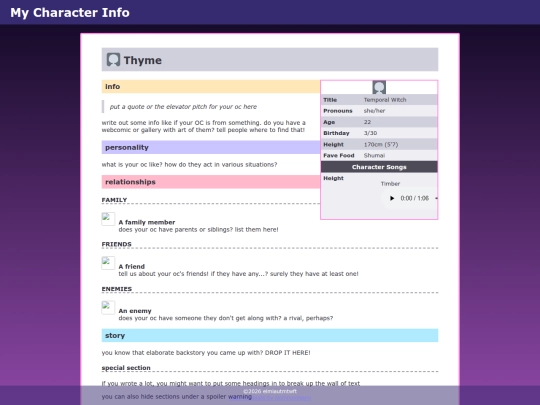
Task: Click the special section subheading
Action: [126, 368]
